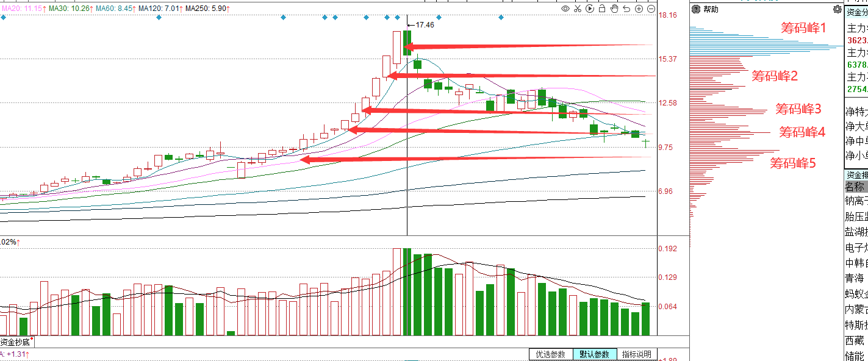Open the 帮助 help question-mark icon

click(696, 9)
